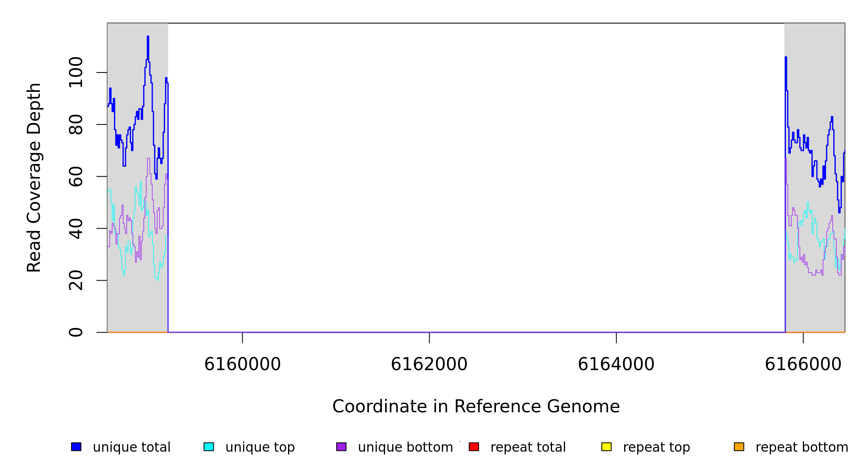
Task: Select the 'unique total' legend label
Action: pyautogui.click(x=131, y=447)
